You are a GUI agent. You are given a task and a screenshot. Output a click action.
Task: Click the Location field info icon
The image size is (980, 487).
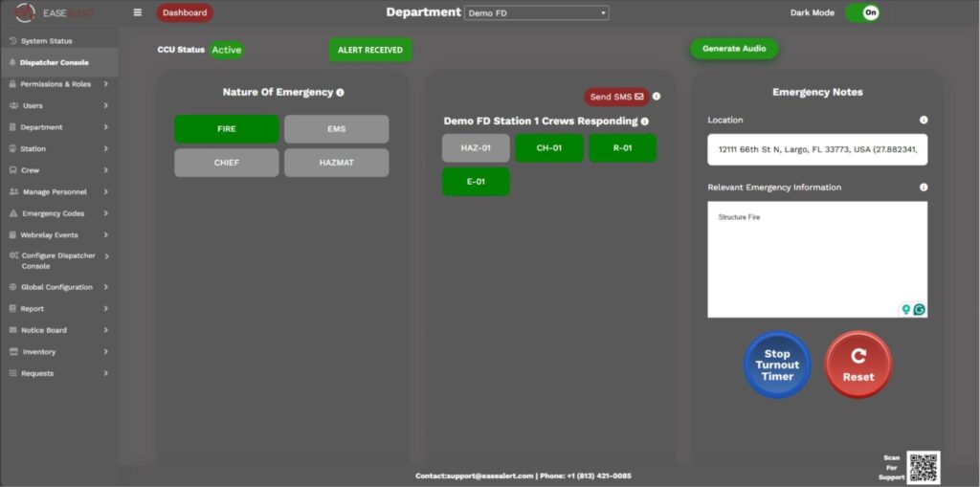point(923,121)
